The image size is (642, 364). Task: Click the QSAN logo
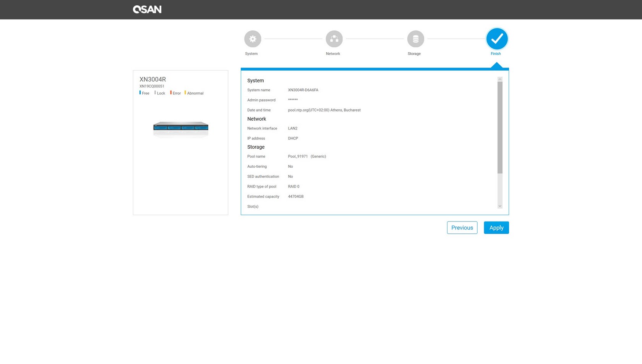coord(147,10)
